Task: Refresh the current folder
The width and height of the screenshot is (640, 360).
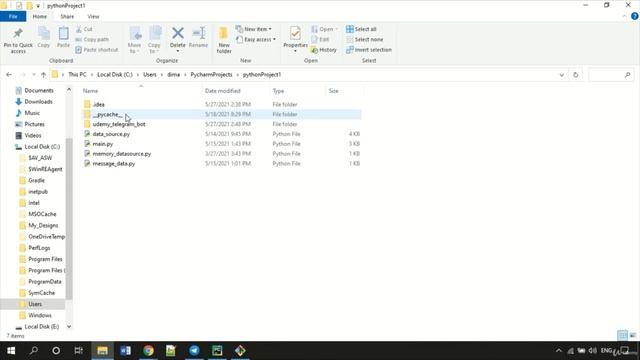Action: pyautogui.click(x=576, y=75)
